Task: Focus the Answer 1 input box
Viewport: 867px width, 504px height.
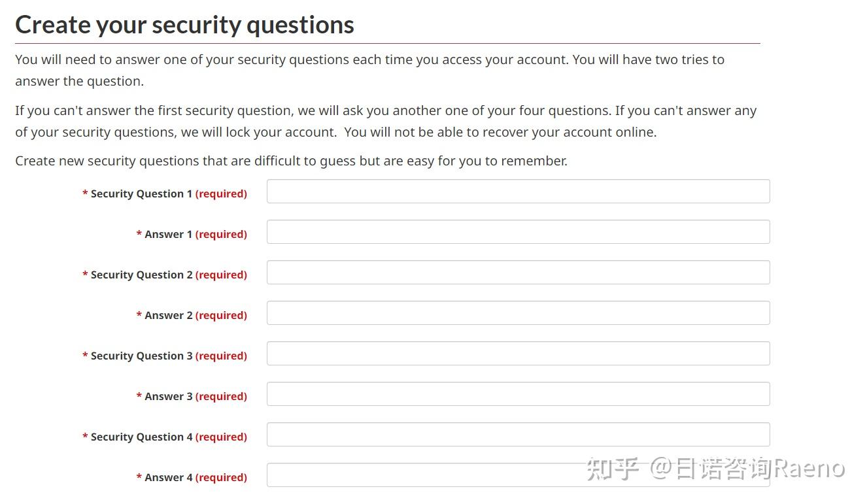Action: coord(518,232)
